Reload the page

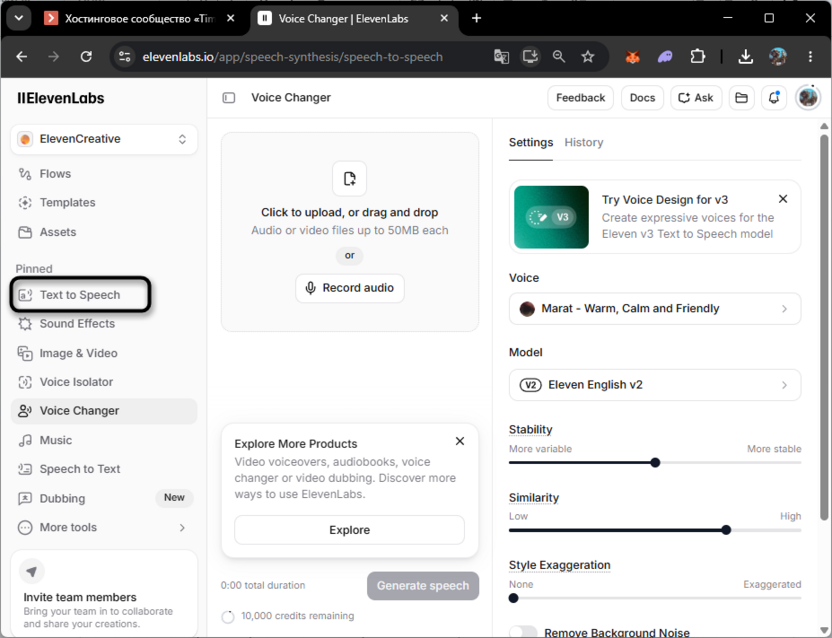pos(86,56)
